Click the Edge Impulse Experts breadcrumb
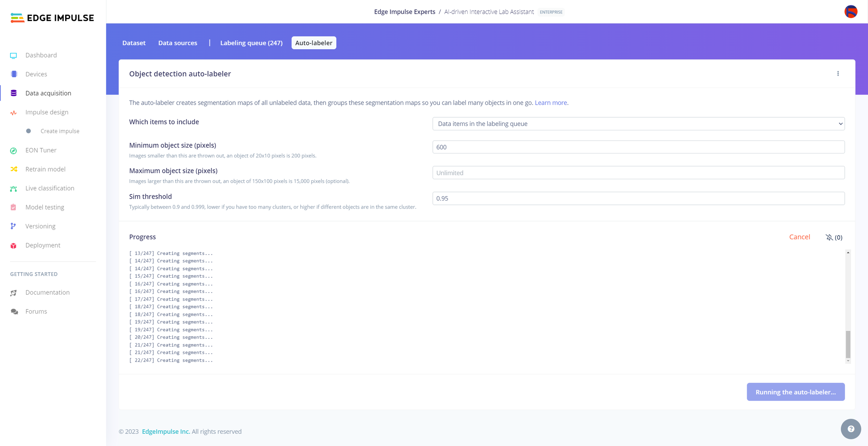 (404, 12)
